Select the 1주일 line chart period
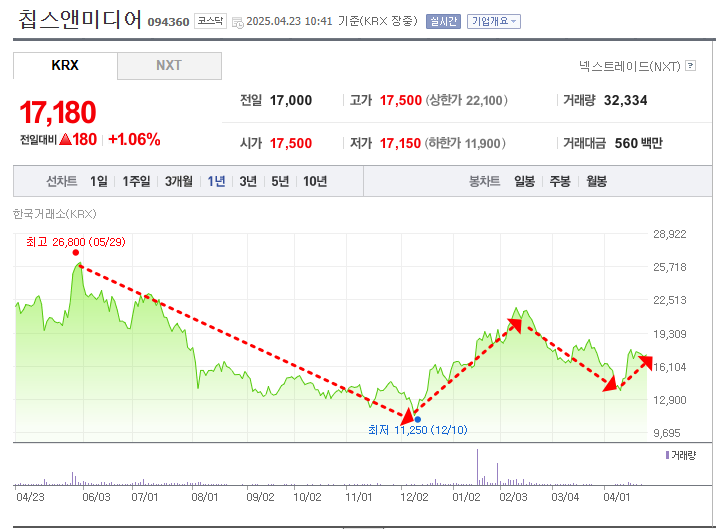This screenshot has width=716, height=529. click(x=136, y=181)
